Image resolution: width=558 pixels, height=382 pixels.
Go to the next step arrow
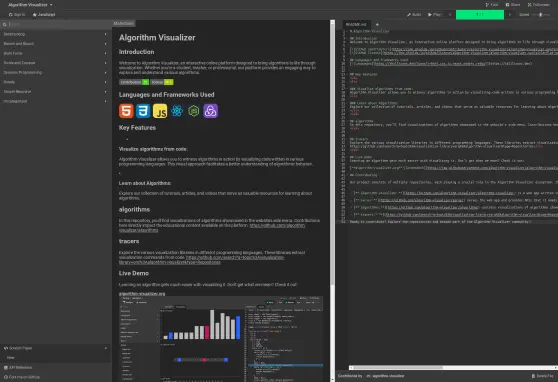510,15
